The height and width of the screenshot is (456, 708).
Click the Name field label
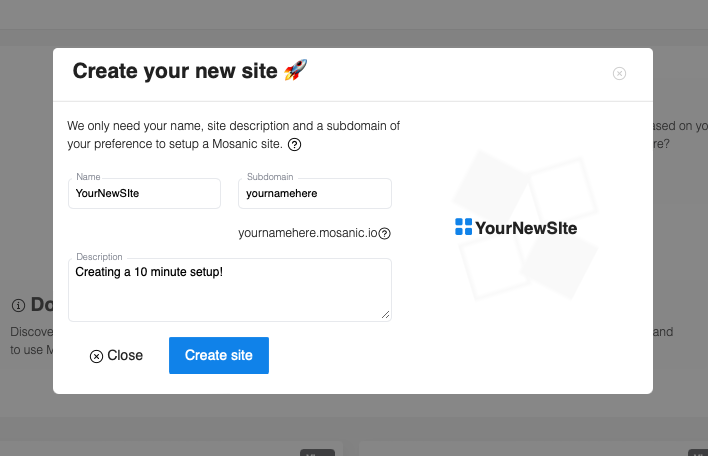click(88, 177)
